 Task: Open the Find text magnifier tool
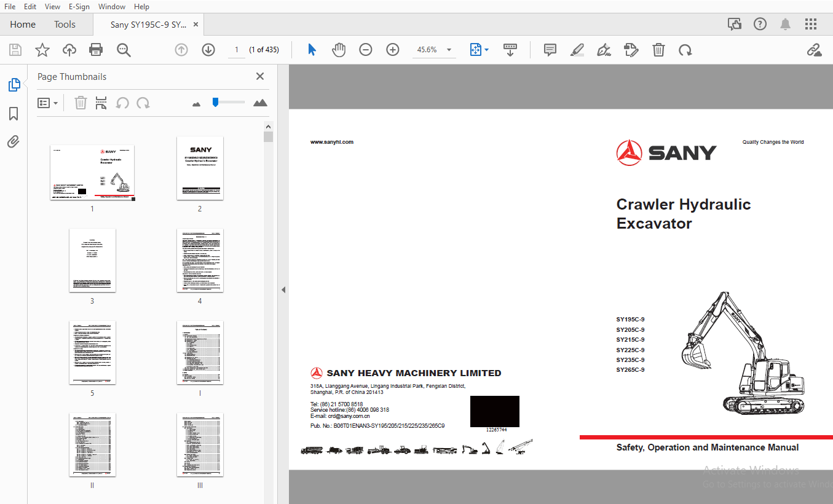pos(124,50)
